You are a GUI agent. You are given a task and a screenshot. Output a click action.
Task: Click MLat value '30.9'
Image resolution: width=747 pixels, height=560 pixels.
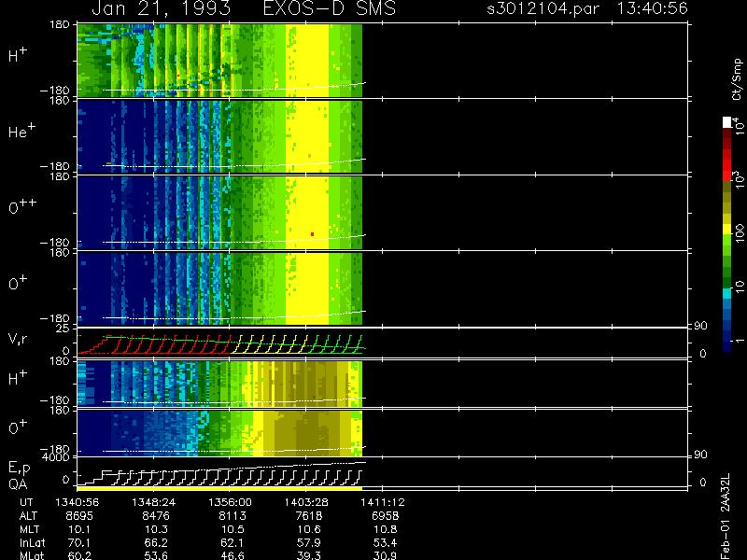pyautogui.click(x=385, y=555)
